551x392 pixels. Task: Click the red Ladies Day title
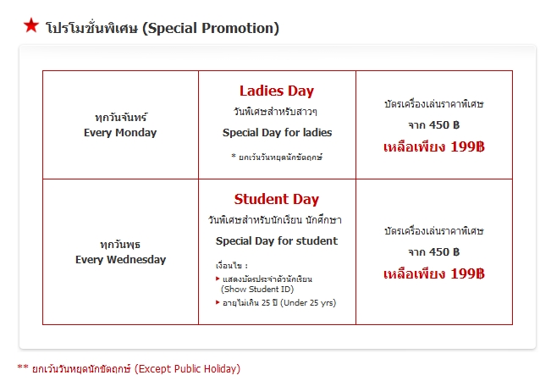click(277, 91)
